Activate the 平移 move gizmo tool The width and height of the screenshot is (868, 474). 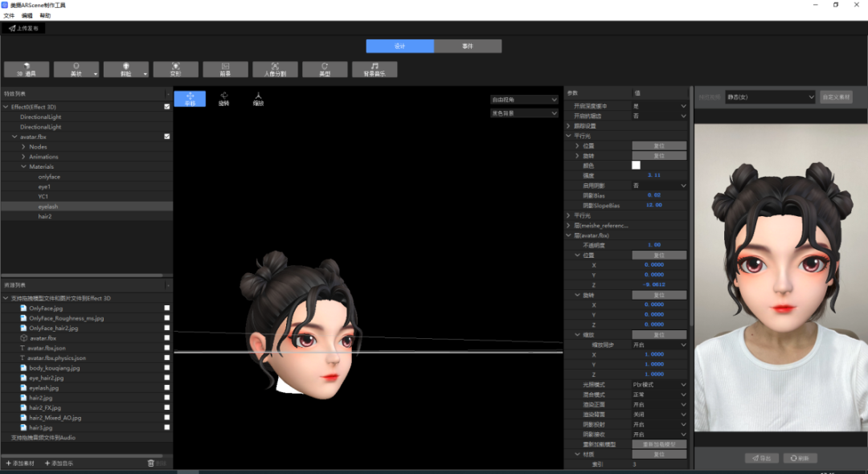point(190,99)
